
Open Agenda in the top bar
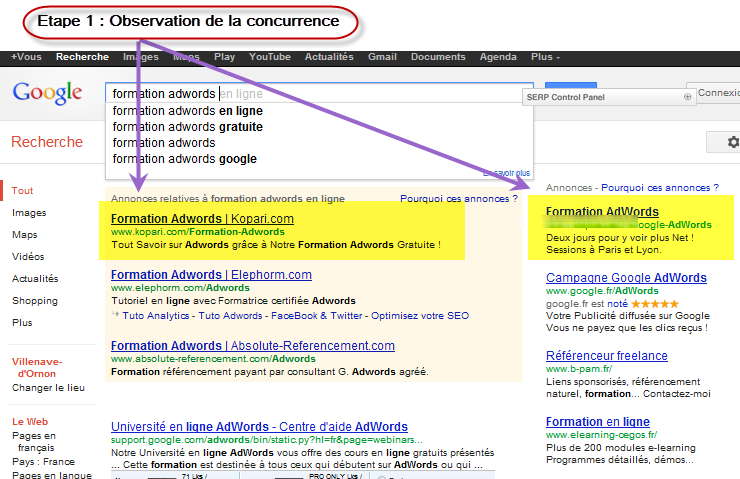pyautogui.click(x=498, y=57)
